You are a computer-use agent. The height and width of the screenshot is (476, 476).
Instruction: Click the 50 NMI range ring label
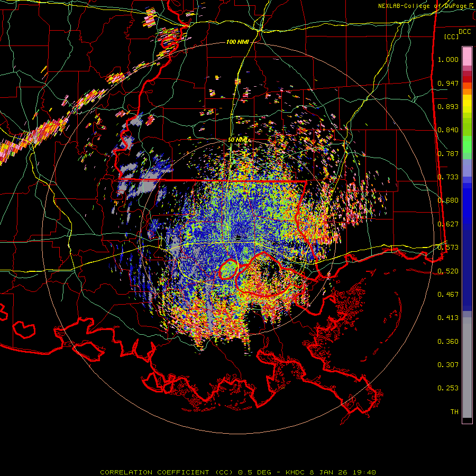pos(238,140)
